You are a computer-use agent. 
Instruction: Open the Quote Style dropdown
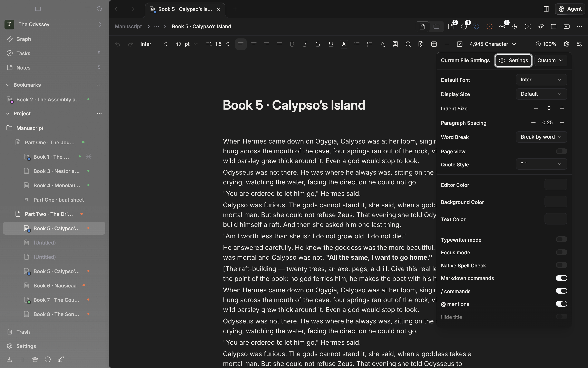(x=541, y=164)
